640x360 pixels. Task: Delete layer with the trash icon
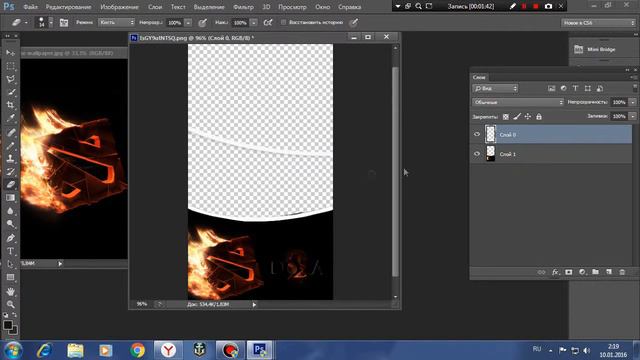622,272
